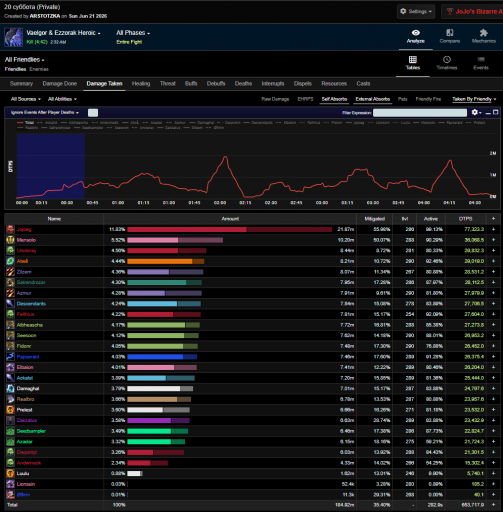
Task: Open the All Phases dropdown
Action: (133, 33)
